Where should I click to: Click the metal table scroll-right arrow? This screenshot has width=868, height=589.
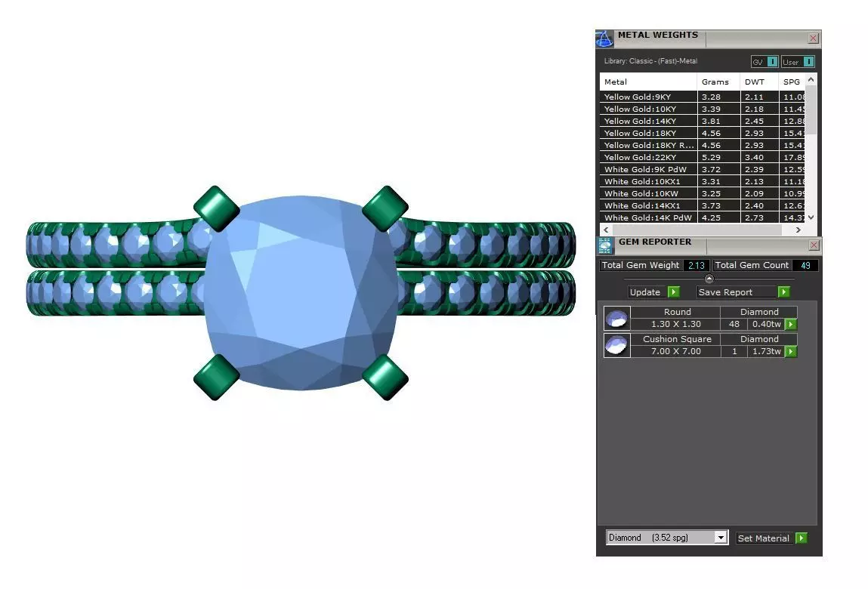pyautogui.click(x=798, y=230)
